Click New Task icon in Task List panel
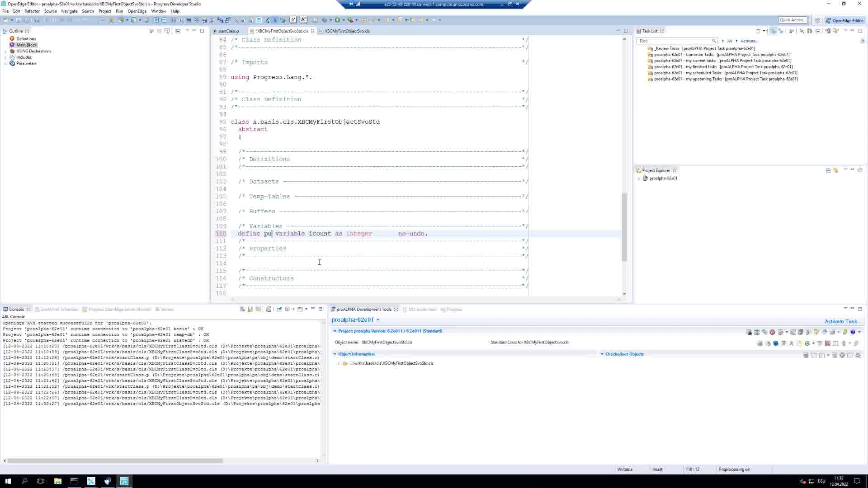Screen dimensions: 868x488 tap(758, 31)
